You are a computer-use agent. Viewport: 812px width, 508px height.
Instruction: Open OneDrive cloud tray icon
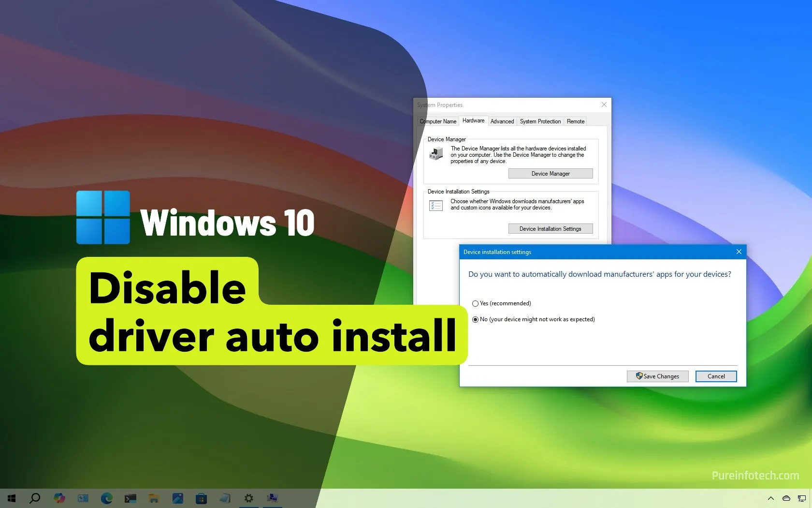pos(786,498)
